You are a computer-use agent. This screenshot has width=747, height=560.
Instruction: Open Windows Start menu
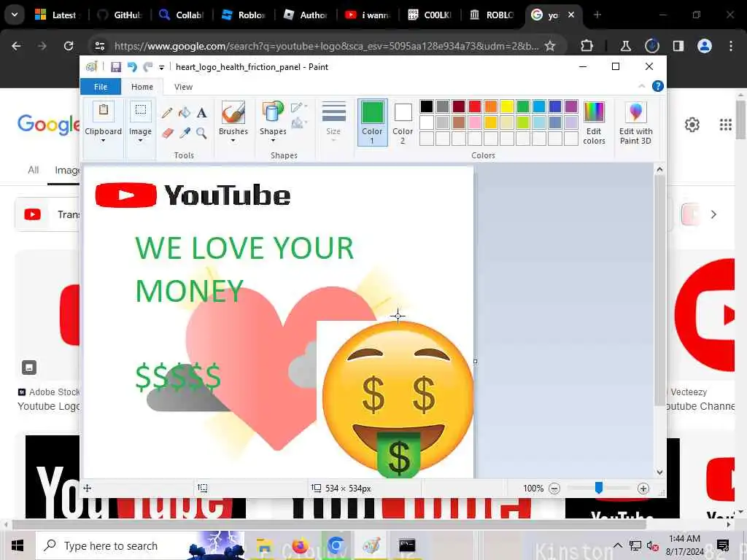coord(18,545)
